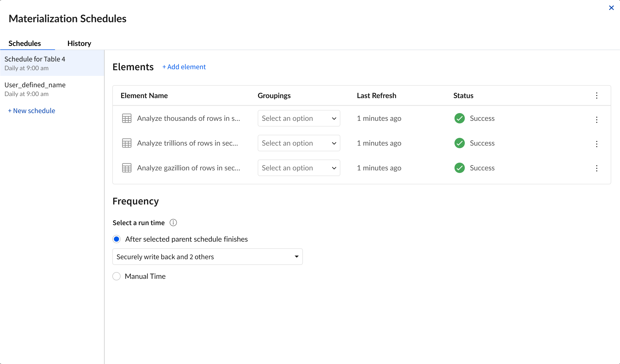
Task: Click the Add element link
Action: click(x=184, y=67)
